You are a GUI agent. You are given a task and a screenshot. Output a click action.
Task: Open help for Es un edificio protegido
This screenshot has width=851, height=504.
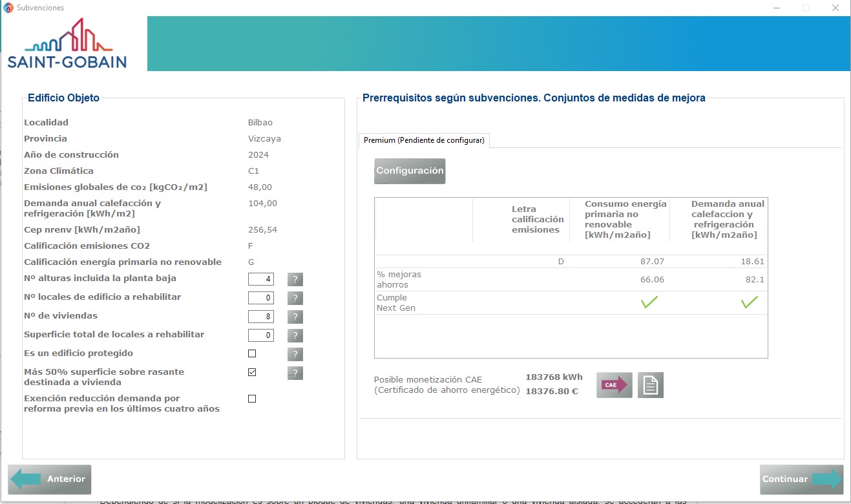tap(295, 354)
